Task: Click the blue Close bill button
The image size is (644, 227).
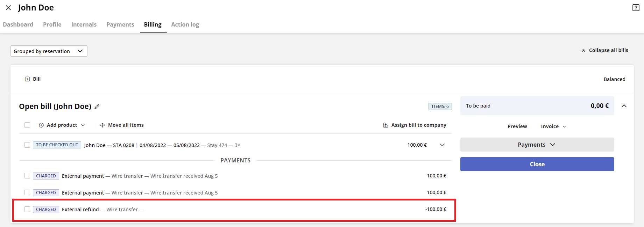Action: coord(537,164)
